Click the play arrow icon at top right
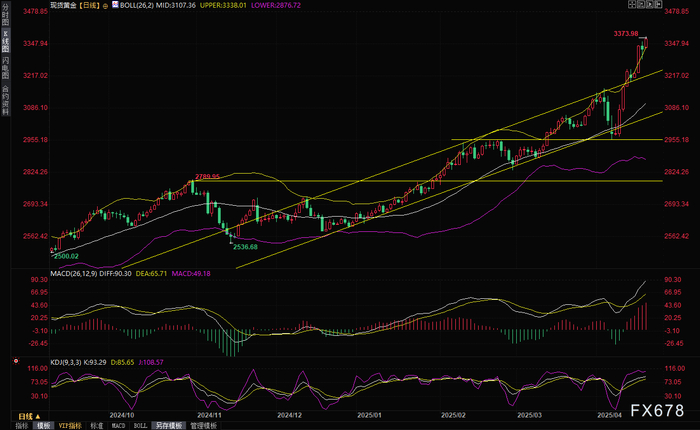 tap(650, 4)
